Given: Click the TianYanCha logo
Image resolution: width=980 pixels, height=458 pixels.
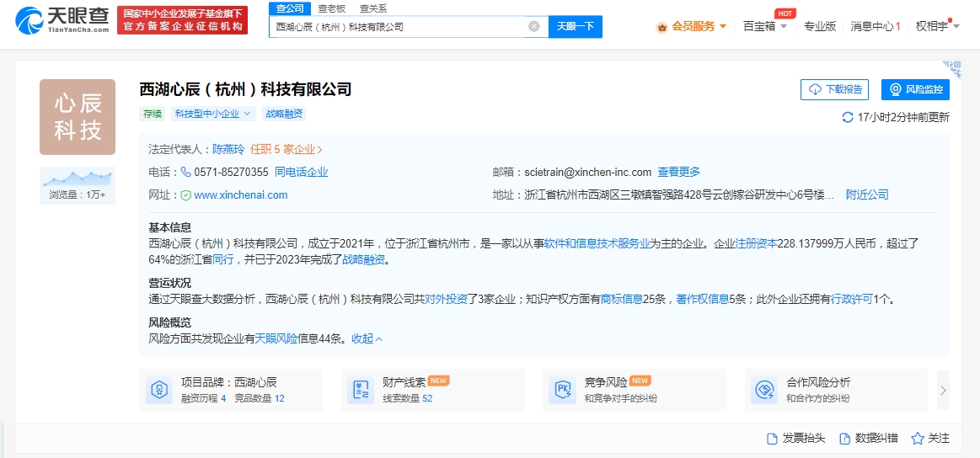Looking at the screenshot, I should (62, 20).
